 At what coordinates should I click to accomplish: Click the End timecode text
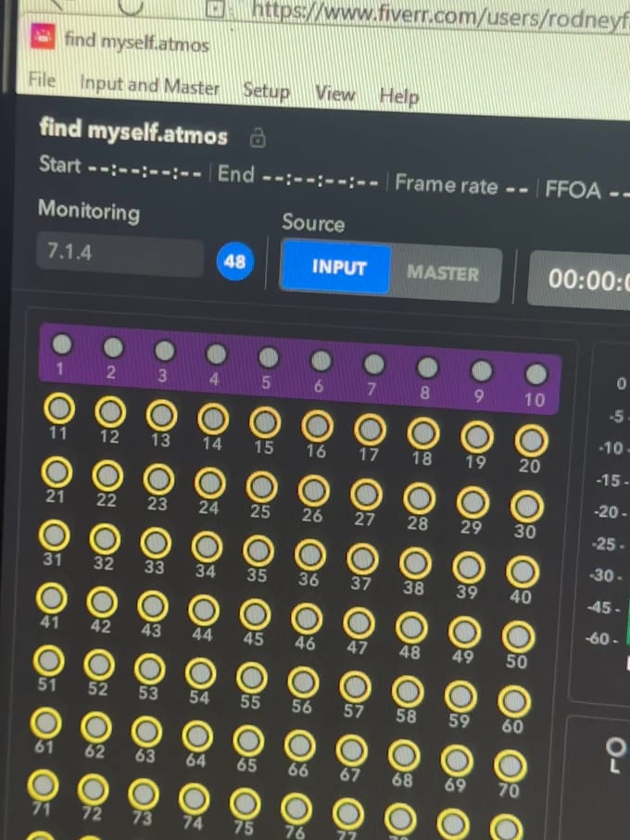(297, 177)
